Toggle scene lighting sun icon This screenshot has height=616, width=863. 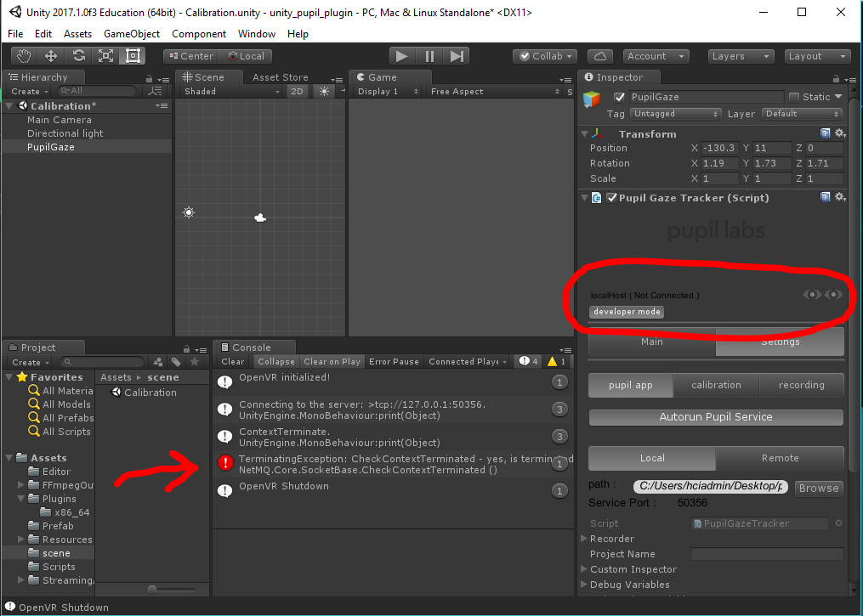point(324,91)
